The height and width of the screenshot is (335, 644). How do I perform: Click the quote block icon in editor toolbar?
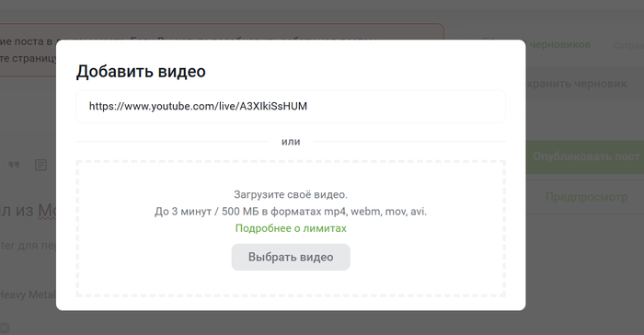pyautogui.click(x=14, y=166)
